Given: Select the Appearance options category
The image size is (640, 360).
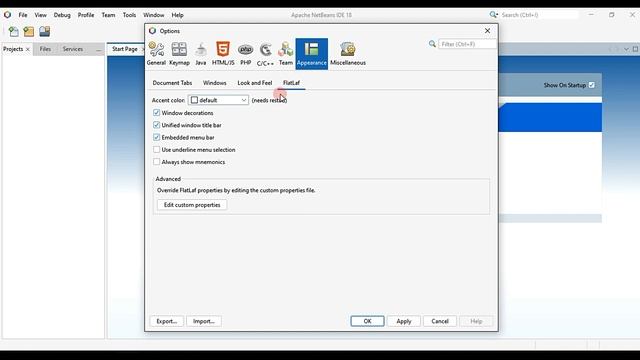Looking at the screenshot, I should pyautogui.click(x=311, y=53).
